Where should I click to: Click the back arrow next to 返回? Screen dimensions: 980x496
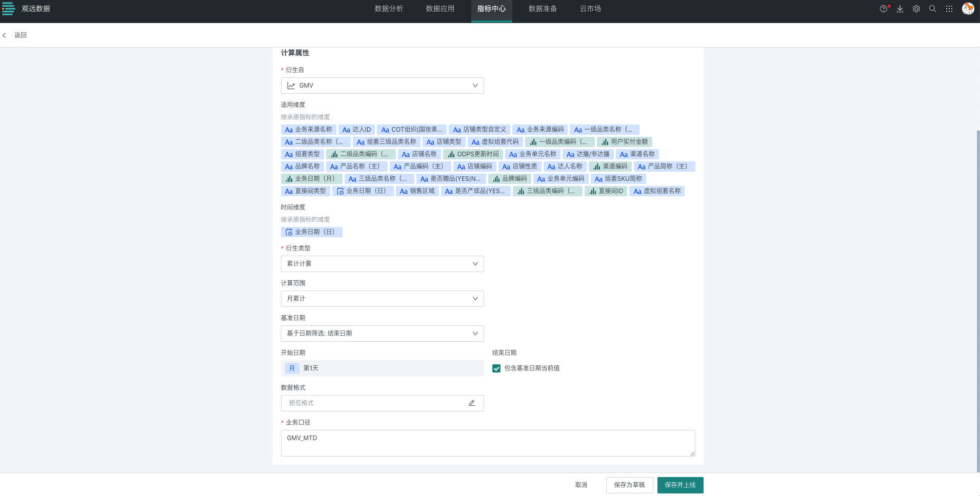[5, 35]
